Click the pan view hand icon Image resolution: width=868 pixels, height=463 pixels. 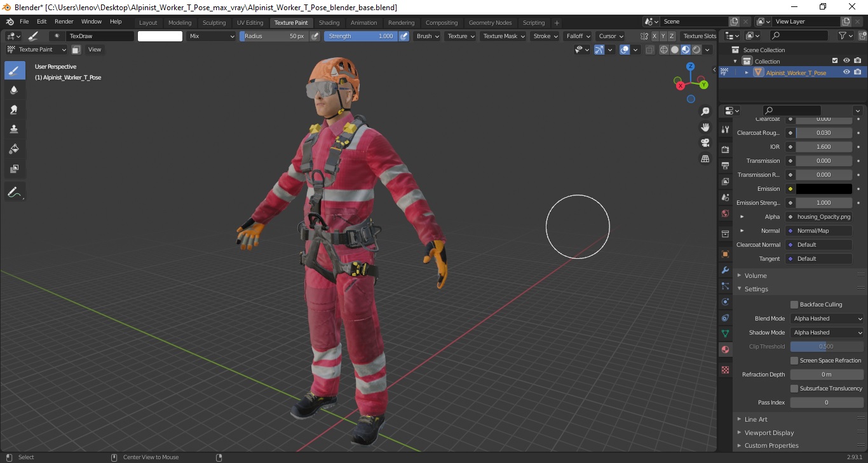pyautogui.click(x=705, y=127)
